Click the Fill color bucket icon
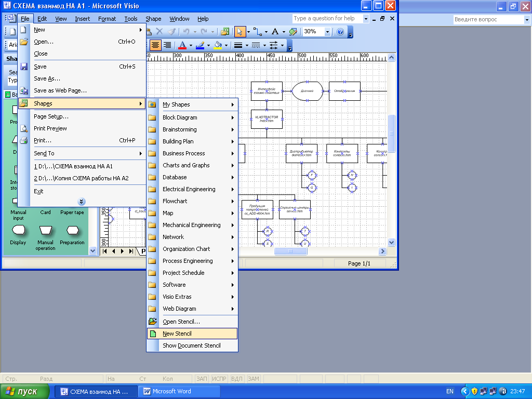 [218, 45]
